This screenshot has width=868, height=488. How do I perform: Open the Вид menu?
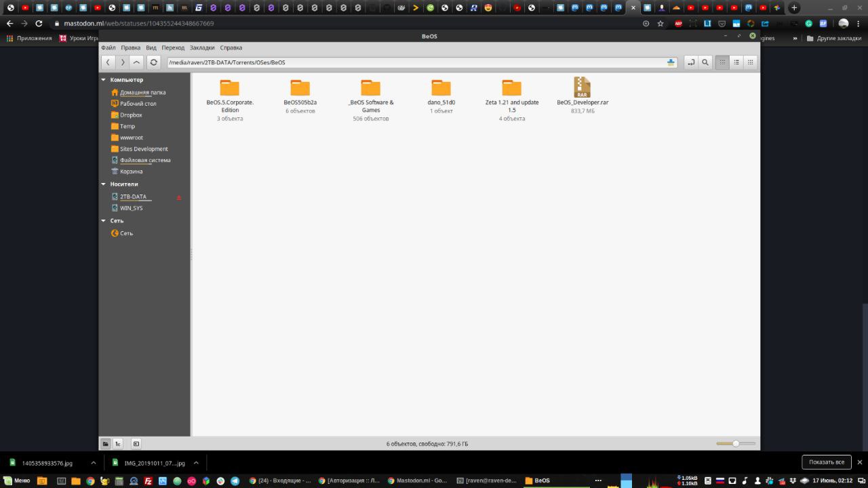[151, 47]
